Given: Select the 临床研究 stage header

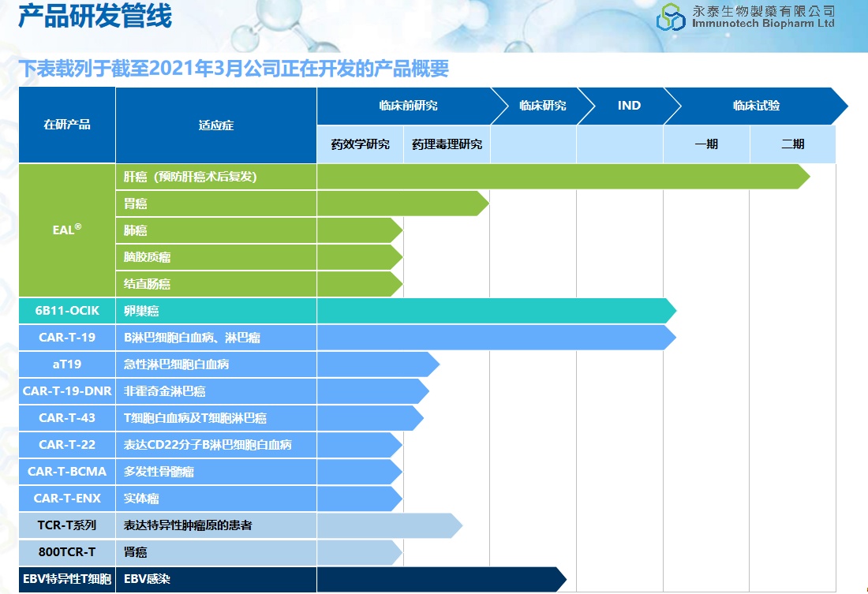Looking at the screenshot, I should click(x=542, y=106).
